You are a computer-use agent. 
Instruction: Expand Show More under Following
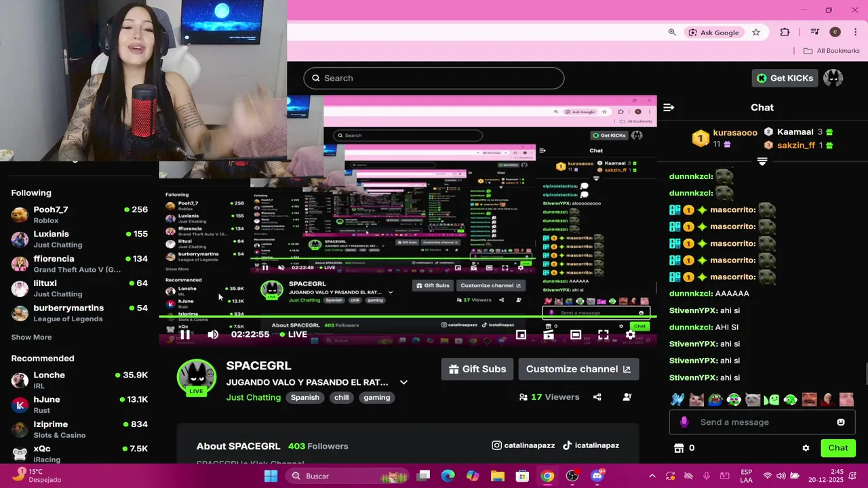point(31,337)
